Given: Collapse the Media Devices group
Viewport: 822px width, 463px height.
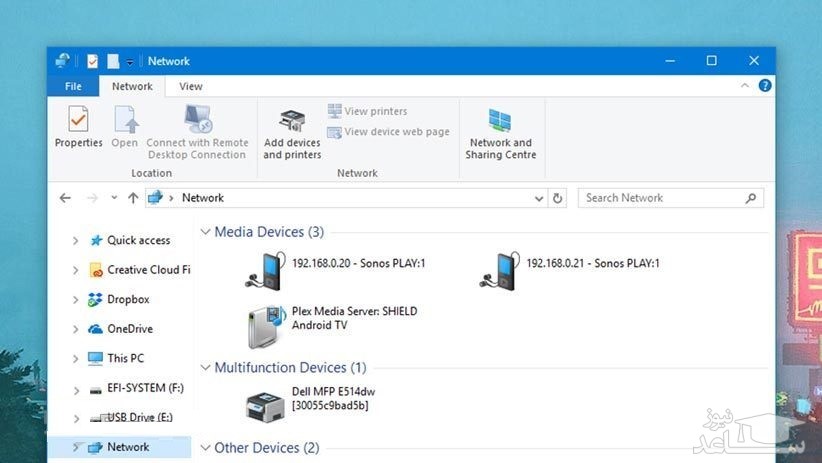Looking at the screenshot, I should pos(206,232).
